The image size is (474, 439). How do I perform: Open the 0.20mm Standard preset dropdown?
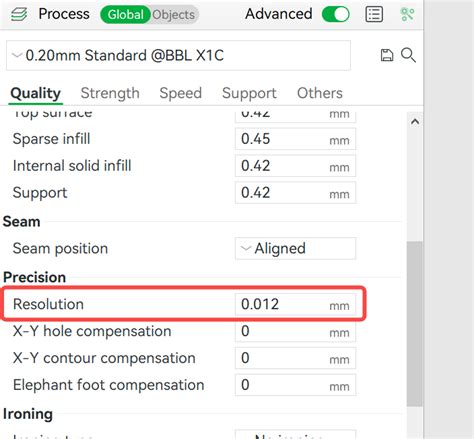pos(178,55)
